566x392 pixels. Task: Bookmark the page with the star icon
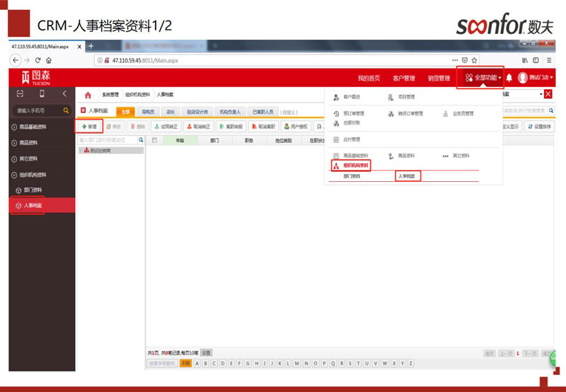pos(475,60)
